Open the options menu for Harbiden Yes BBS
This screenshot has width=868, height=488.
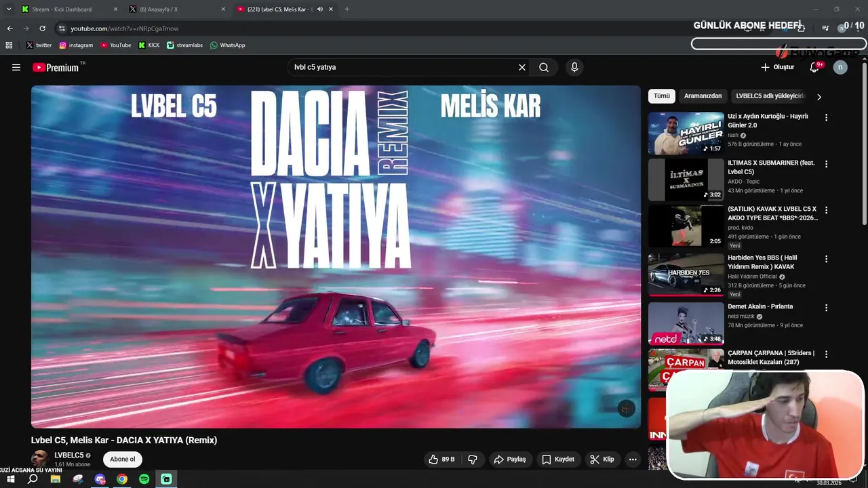826,259
